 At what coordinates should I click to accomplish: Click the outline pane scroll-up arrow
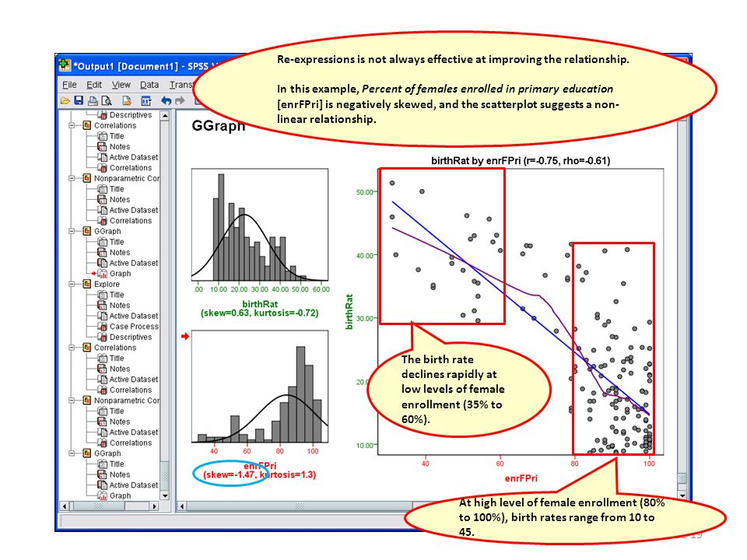coord(165,116)
